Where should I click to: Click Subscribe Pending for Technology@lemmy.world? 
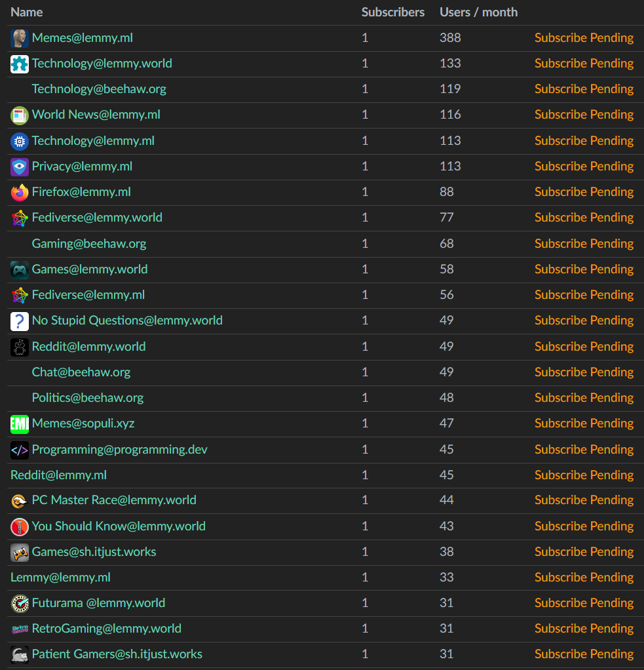point(584,63)
